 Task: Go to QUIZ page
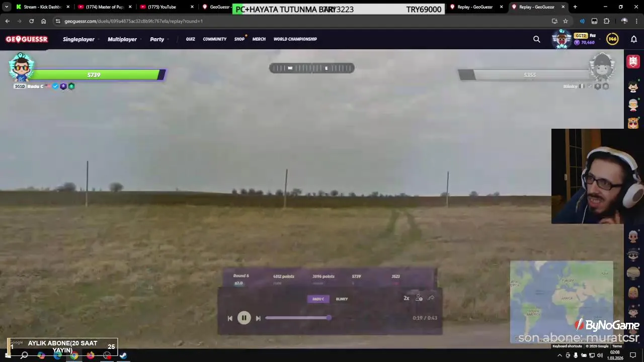pyautogui.click(x=190, y=39)
